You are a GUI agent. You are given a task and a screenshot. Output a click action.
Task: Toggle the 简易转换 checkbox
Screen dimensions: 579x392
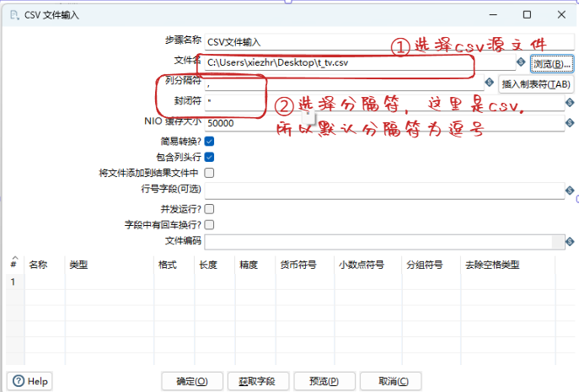pos(209,141)
